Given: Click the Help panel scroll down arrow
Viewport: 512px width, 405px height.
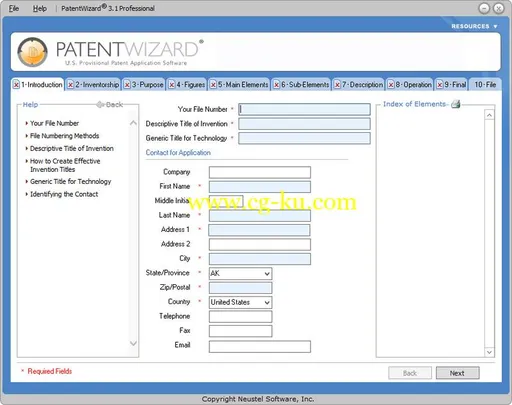Looking at the screenshot, I should (x=133, y=343).
